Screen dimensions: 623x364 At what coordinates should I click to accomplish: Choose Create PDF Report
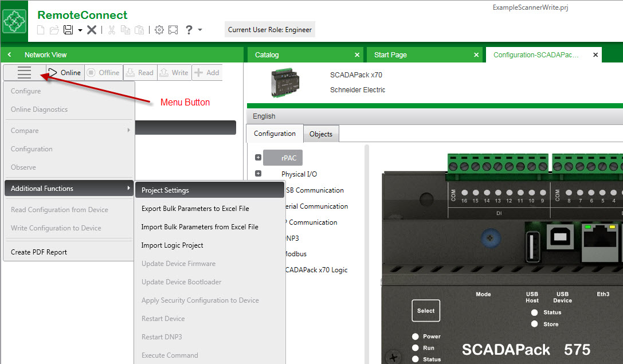(69, 252)
